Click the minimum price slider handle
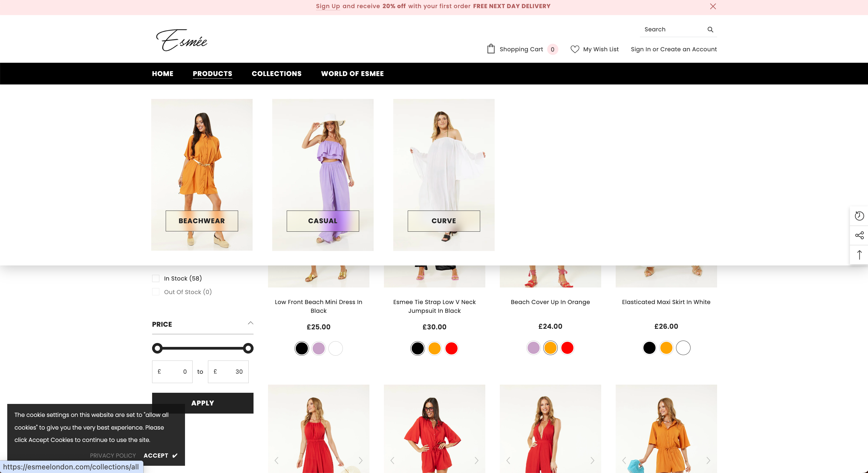The width and height of the screenshot is (868, 473). (157, 348)
